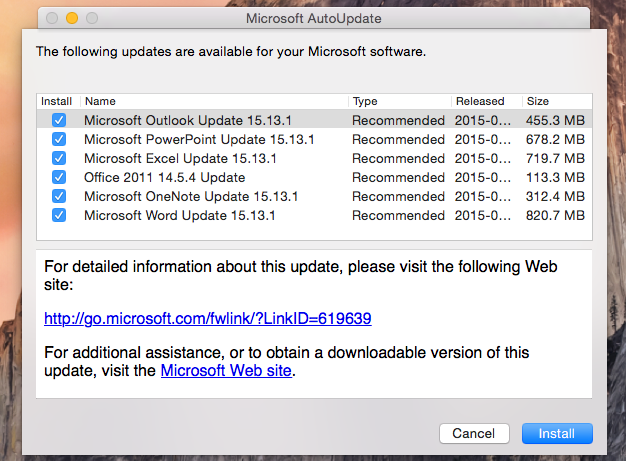Open the go.microsoft.com LinkID=619639 link

pos(208,319)
